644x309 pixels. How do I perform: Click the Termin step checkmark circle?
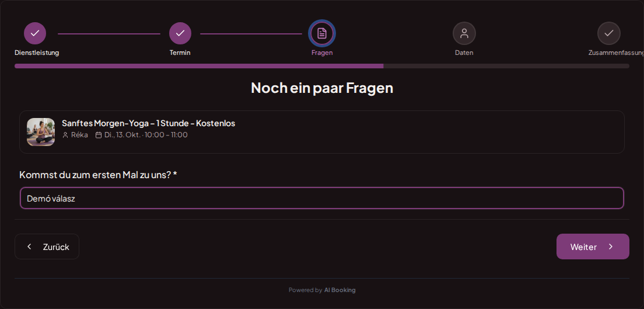click(x=180, y=33)
